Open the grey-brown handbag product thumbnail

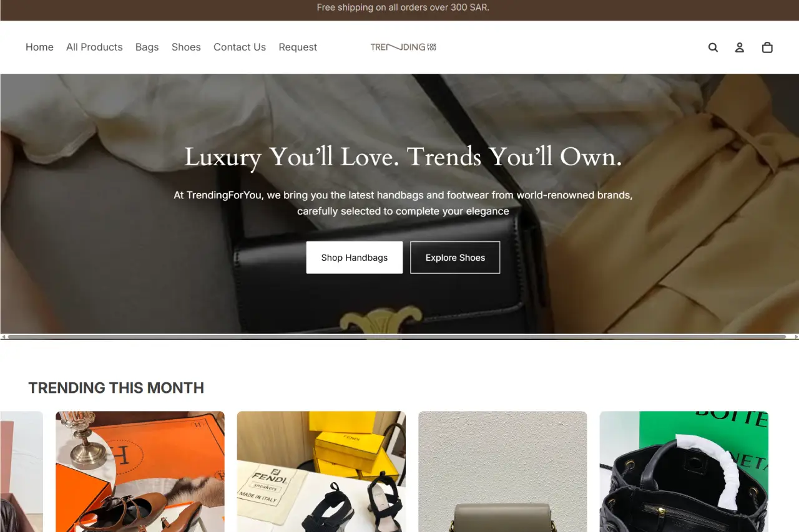tap(502, 472)
